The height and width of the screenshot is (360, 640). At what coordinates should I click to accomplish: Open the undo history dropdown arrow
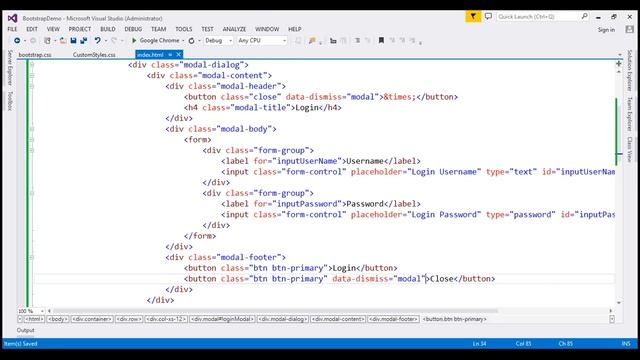tap(106, 40)
